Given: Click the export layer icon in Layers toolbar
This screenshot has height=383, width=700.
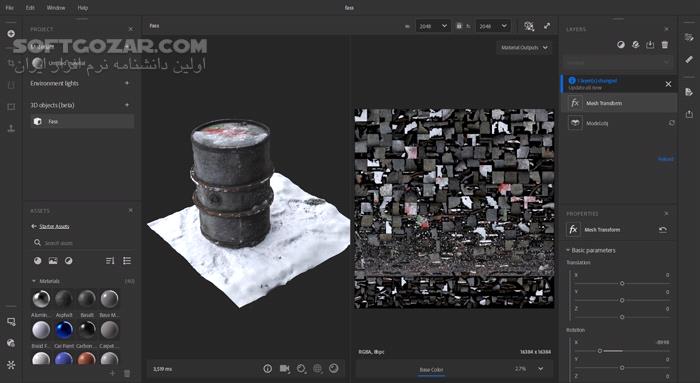Looking at the screenshot, I should click(x=650, y=45).
